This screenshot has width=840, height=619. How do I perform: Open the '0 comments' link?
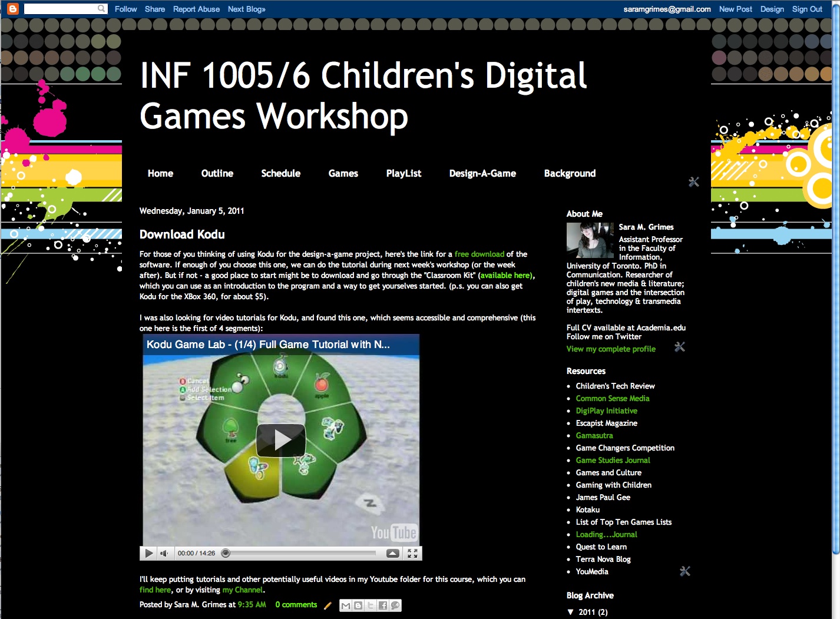[296, 604]
